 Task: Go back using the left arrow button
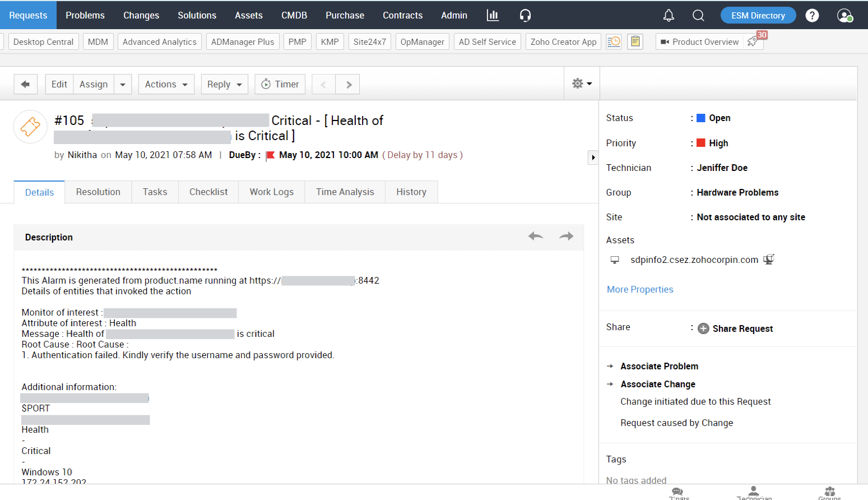[x=25, y=84]
